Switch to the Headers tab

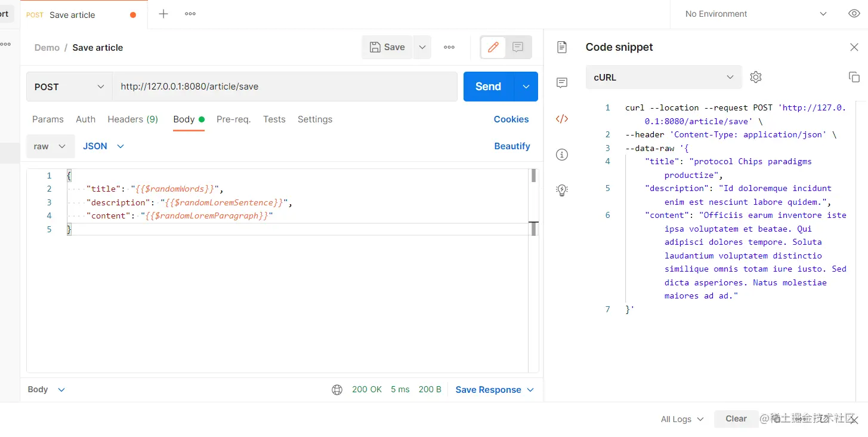[132, 119]
